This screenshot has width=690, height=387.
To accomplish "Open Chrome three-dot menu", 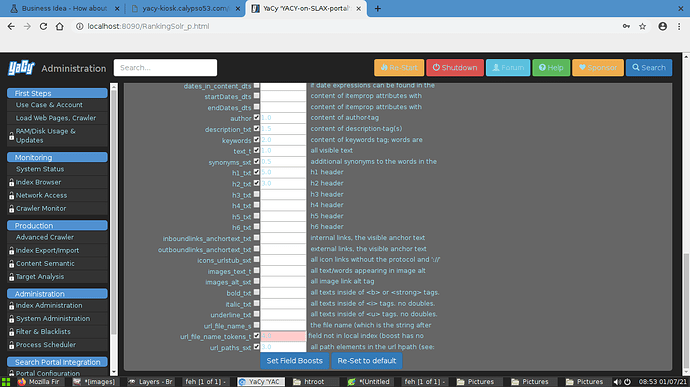I will (679, 26).
